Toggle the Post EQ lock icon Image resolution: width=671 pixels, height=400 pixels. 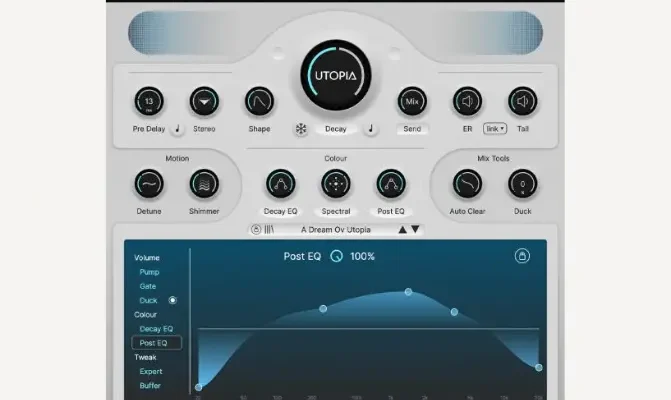521,256
